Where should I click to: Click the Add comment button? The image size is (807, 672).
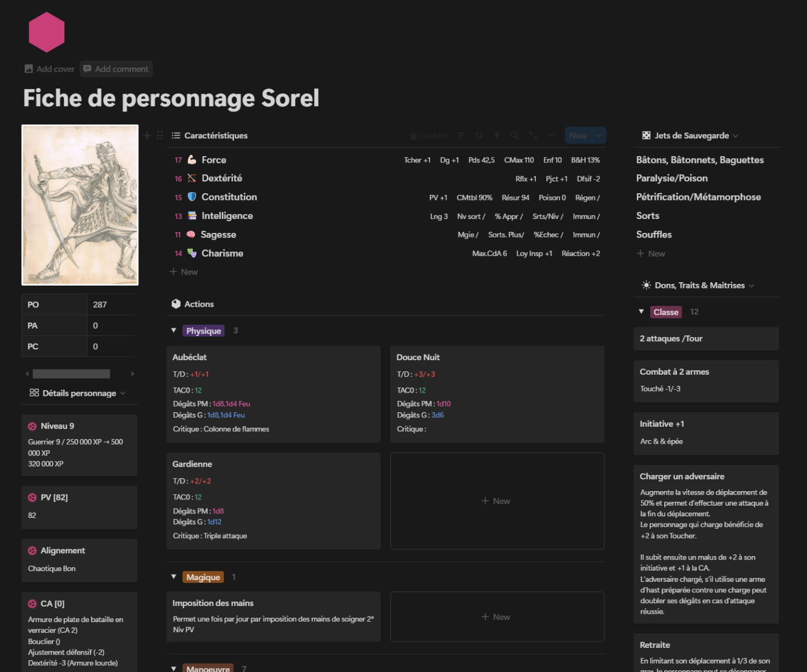[x=116, y=69]
